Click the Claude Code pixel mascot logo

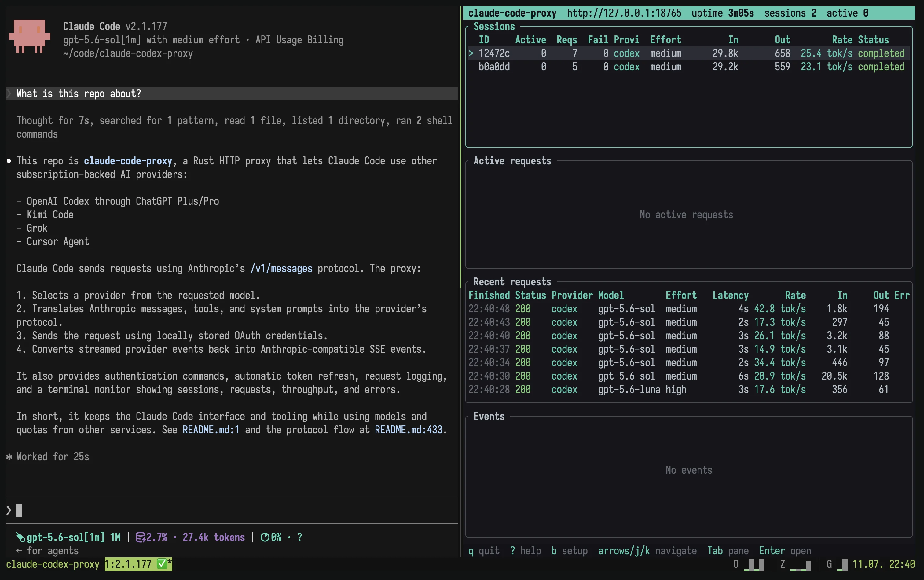click(30, 36)
